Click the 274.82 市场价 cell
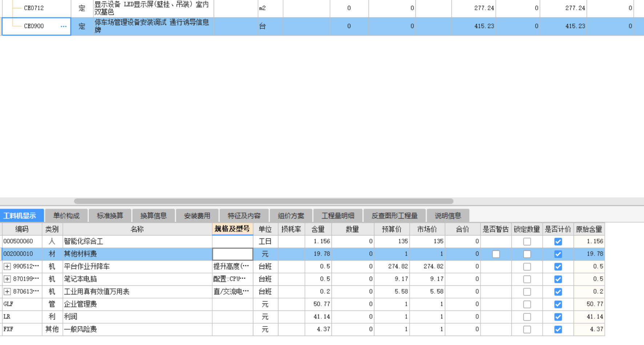Image resolution: width=644 pixels, height=345 pixels. 427,266
